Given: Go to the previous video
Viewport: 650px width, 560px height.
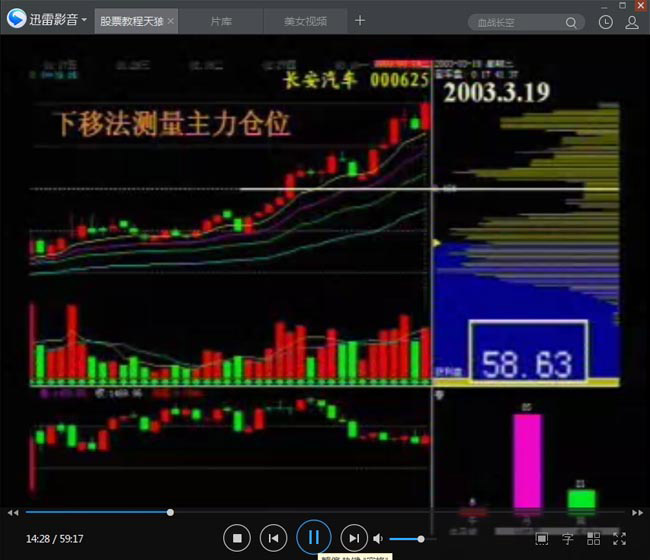Looking at the screenshot, I should click(273, 538).
